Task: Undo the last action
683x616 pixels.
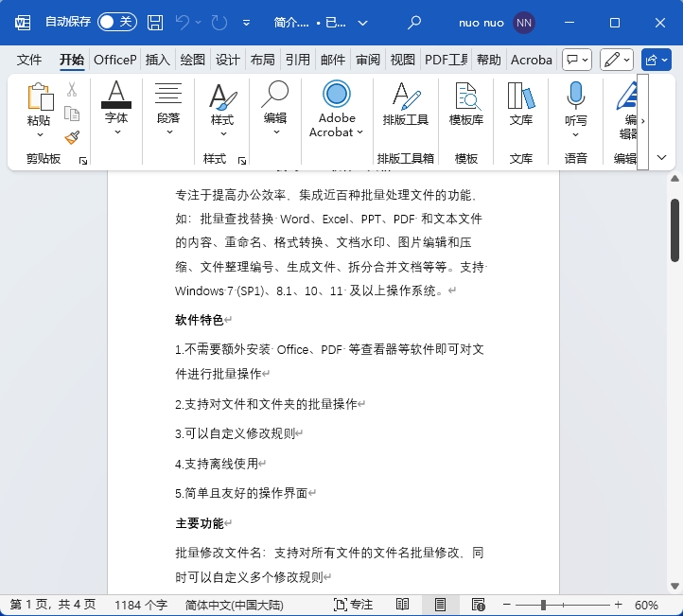Action: coord(183,22)
